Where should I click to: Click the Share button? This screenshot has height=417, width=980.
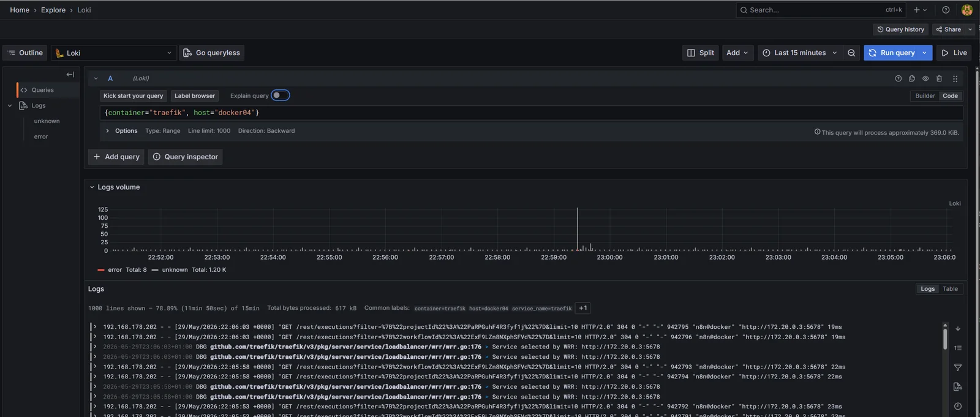click(949, 29)
